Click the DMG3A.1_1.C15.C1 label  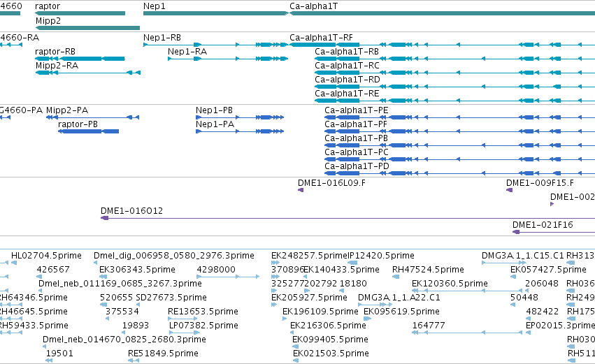522,256
